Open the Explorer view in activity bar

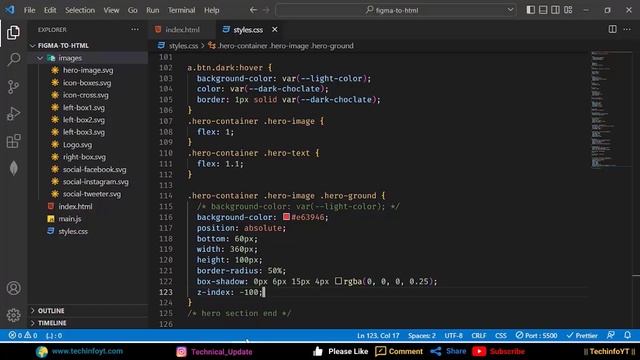click(x=13, y=32)
